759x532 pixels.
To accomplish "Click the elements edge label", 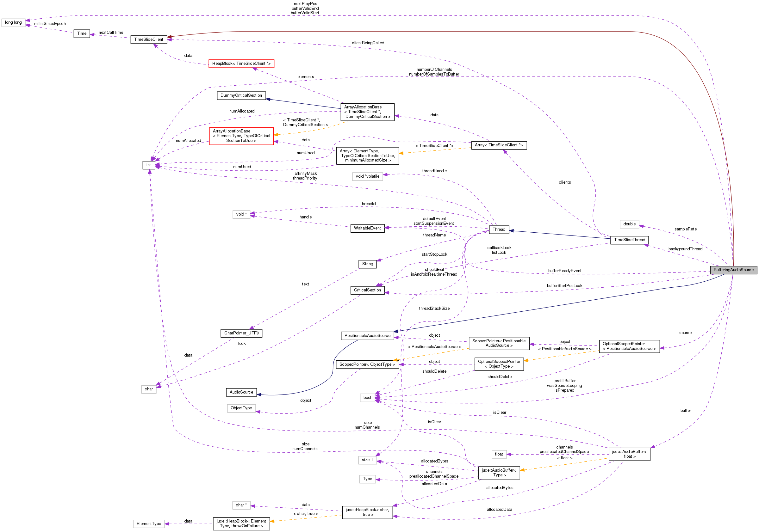I will click(305, 76).
